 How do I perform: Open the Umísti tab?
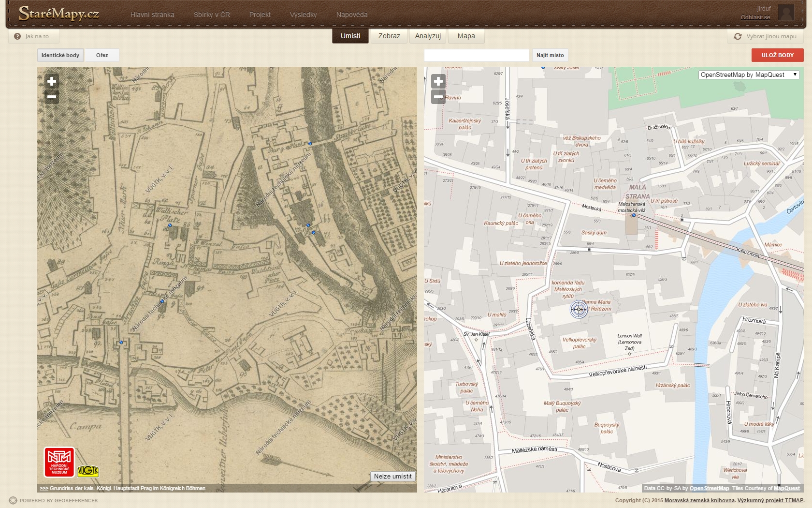[x=350, y=36]
